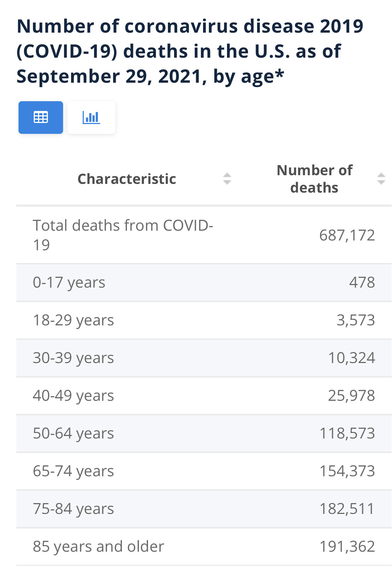
Task: Click the chart title heading text
Action: coord(190,51)
